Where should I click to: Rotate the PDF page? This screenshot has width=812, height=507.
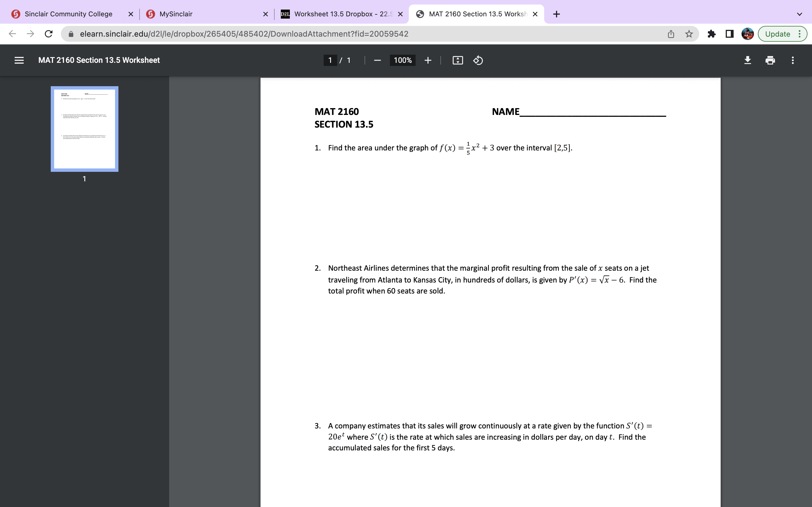click(x=477, y=60)
